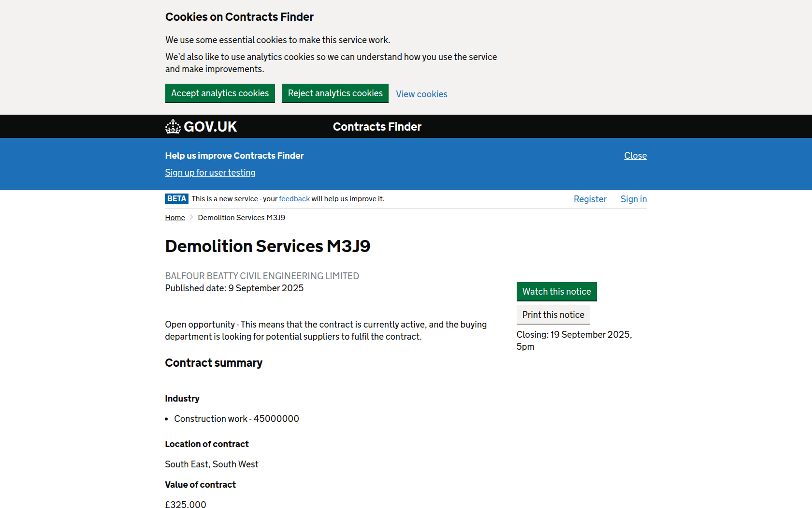
Task: Open the View cookies link
Action: (x=421, y=94)
